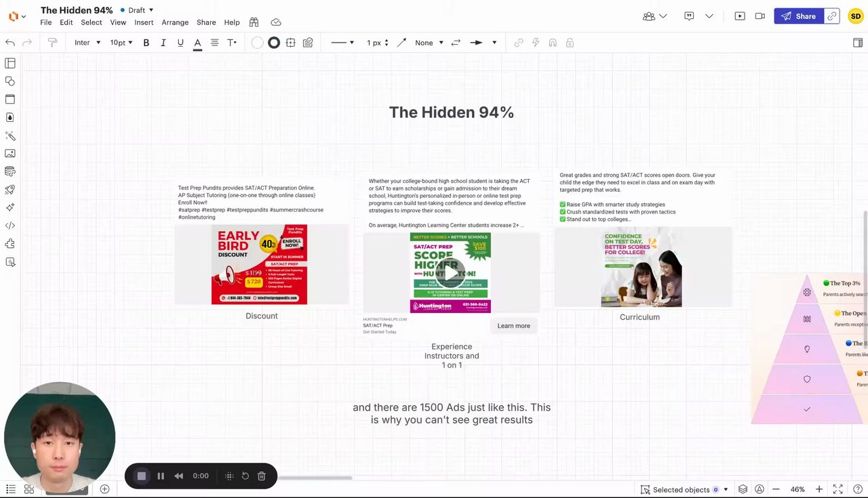Click the magnet icon in toolbar
Screen dimensions: 868x498
coord(553,43)
